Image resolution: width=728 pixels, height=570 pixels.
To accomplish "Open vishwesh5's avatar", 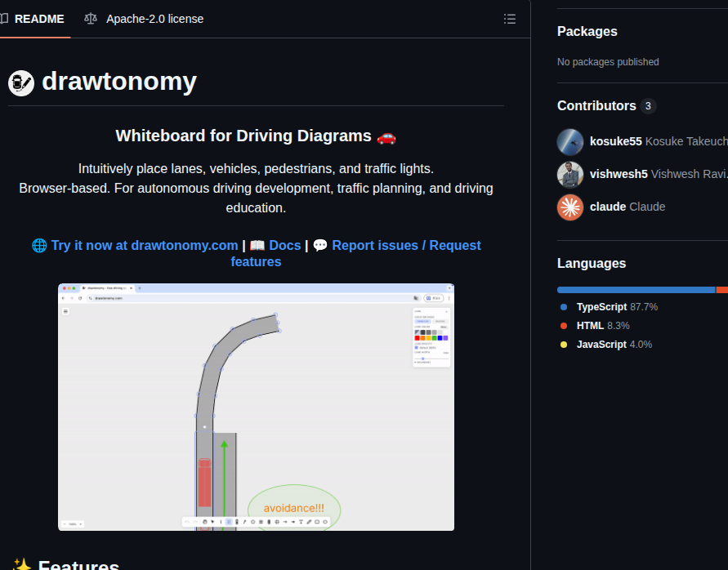I will (570, 175).
